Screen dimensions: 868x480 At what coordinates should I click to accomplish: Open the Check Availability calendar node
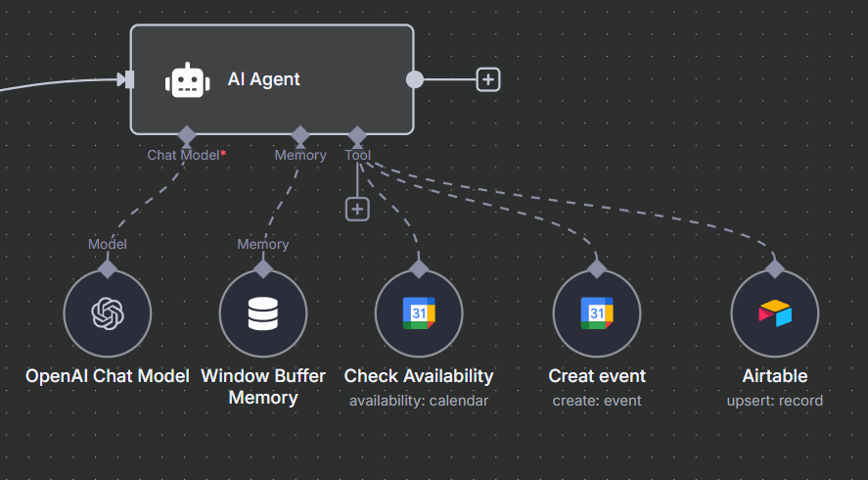point(419,313)
